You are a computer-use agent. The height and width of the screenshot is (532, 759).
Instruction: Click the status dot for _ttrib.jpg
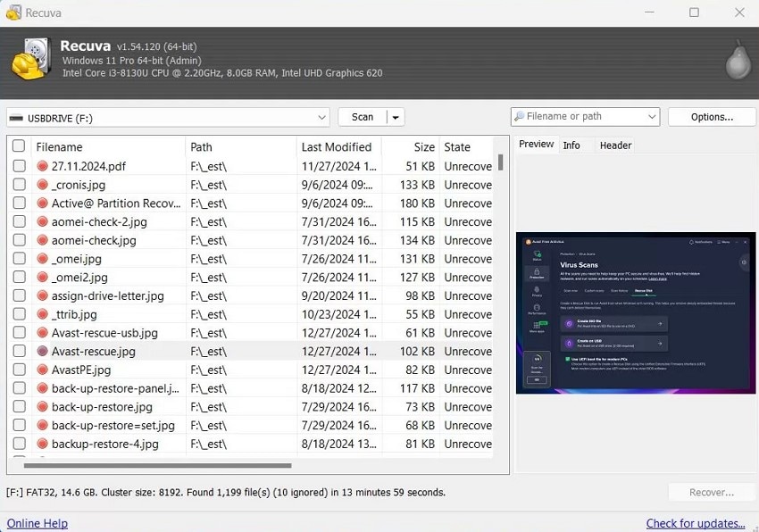pyautogui.click(x=43, y=314)
